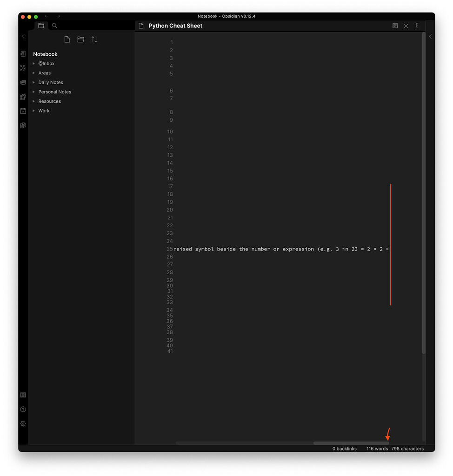Show the backlinks count details
The image size is (453, 476).
[344, 449]
